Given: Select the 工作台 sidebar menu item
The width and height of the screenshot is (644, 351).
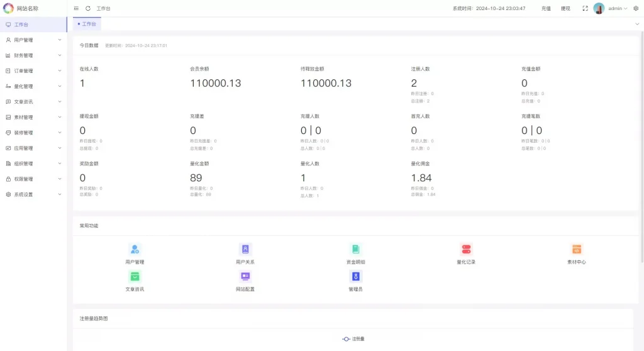Looking at the screenshot, I should click(x=33, y=25).
